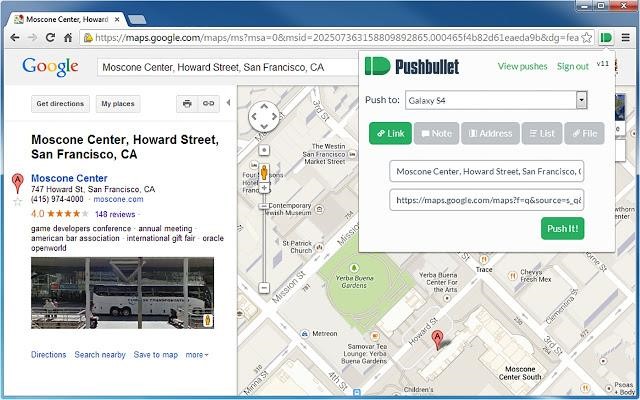The width and height of the screenshot is (640, 400).
Task: Click the Trace restaurant icon on map
Action: click(x=484, y=260)
